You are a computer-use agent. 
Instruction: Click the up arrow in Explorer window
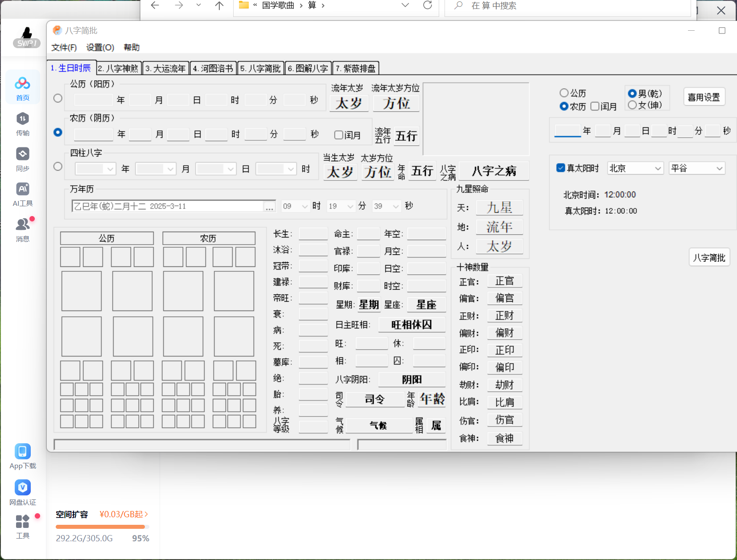(219, 5)
